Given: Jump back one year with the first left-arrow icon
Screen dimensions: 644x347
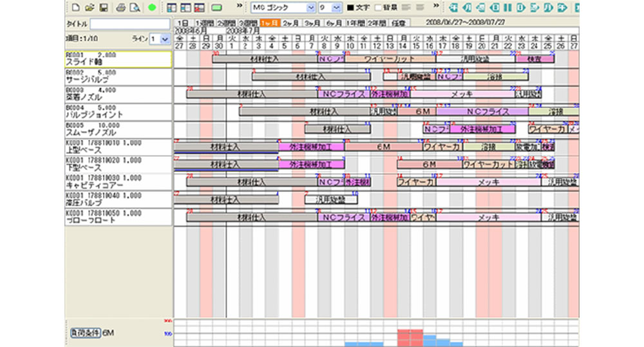Looking at the screenshot, I should 453,7.
